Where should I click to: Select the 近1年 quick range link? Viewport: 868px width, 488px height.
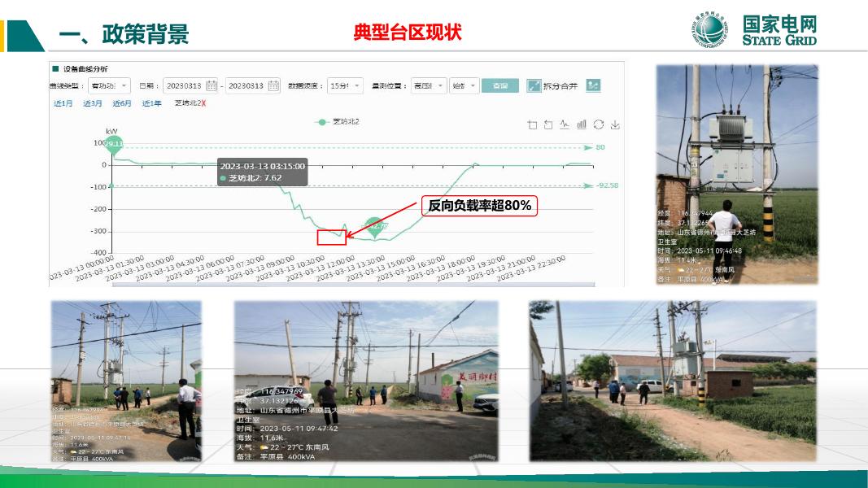[151, 103]
